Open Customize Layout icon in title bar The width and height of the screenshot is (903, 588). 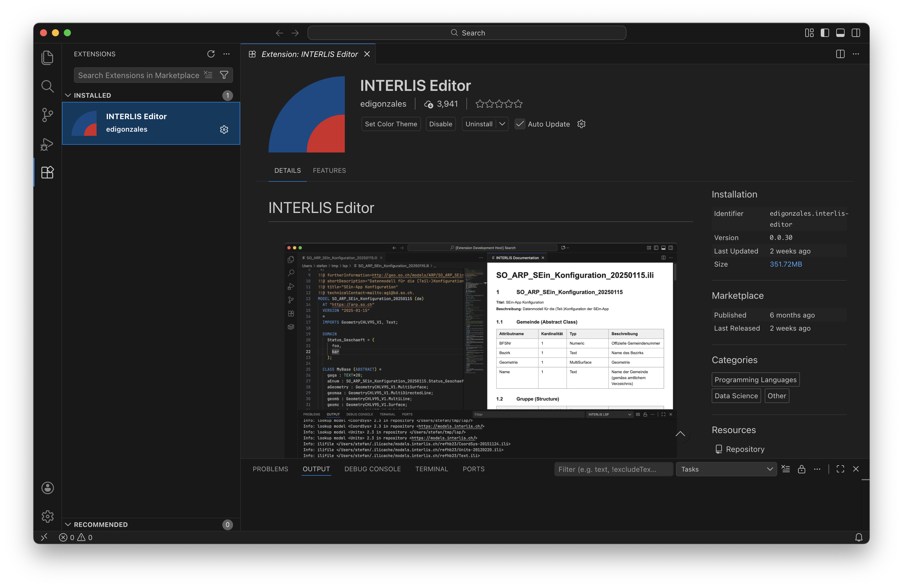click(x=809, y=33)
